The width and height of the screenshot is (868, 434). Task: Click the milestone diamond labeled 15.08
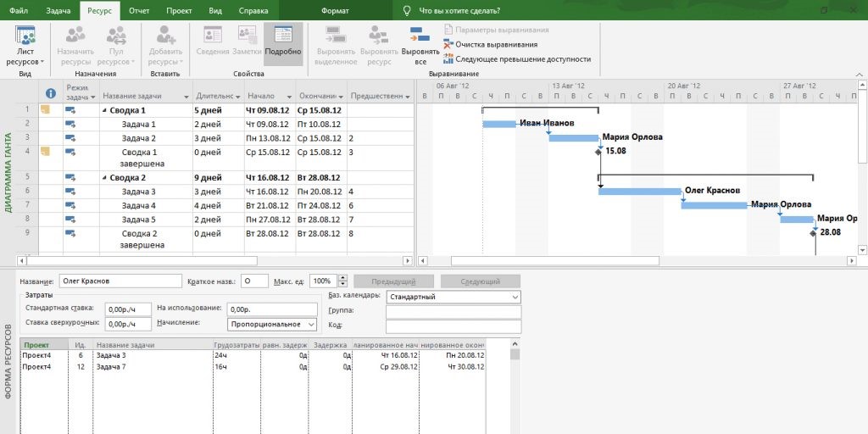click(598, 151)
